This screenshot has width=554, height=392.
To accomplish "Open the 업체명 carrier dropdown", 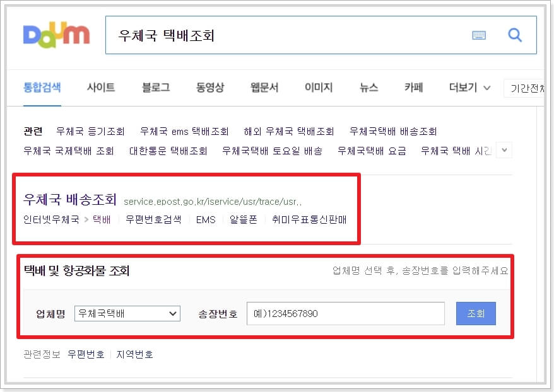I will pyautogui.click(x=127, y=313).
